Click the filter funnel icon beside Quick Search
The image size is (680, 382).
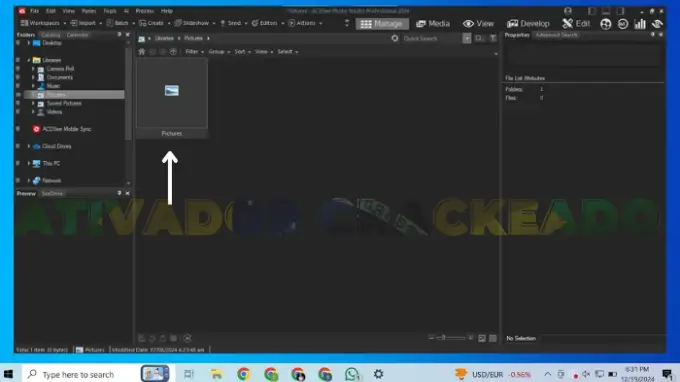tap(493, 38)
